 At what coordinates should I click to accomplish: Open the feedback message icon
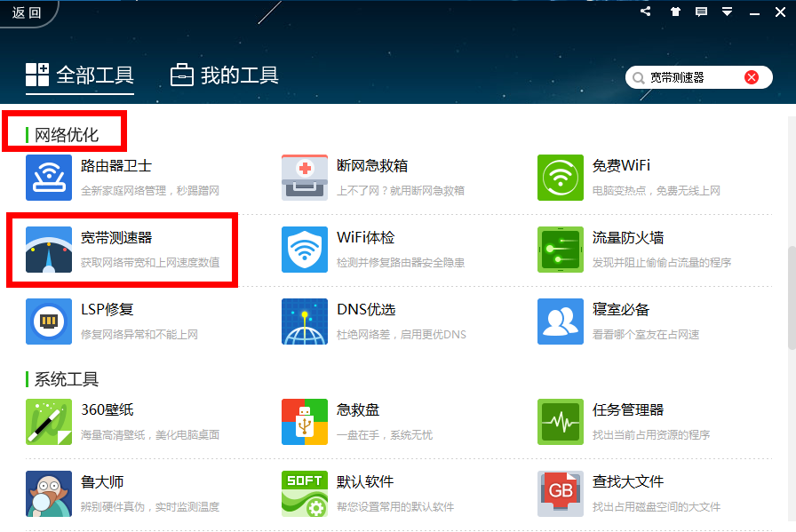702,12
